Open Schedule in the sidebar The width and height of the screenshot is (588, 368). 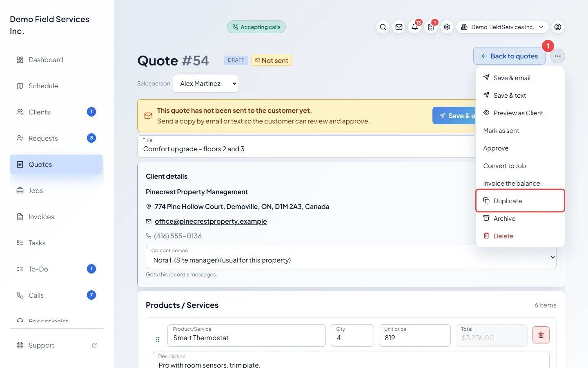click(x=56, y=86)
